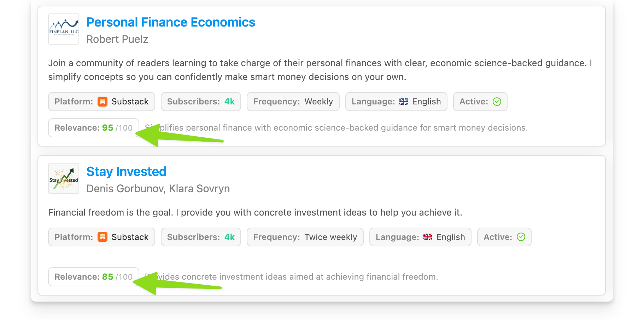Click author name Robert Puelz

(117, 39)
